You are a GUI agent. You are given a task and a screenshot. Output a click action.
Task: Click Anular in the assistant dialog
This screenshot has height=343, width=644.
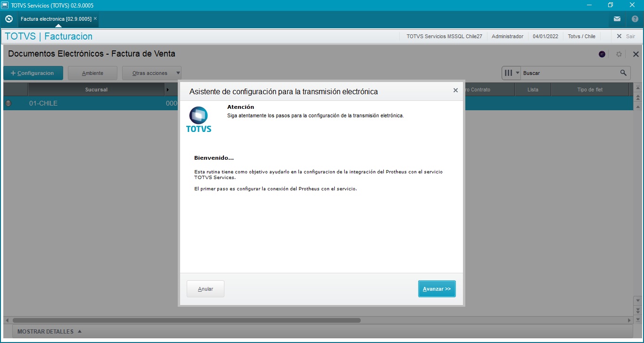point(206,289)
